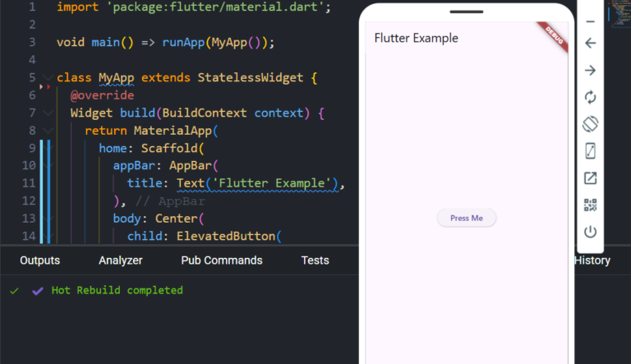Click the forward arrow in emulator toolbar
This screenshot has height=364, width=631.
(590, 71)
